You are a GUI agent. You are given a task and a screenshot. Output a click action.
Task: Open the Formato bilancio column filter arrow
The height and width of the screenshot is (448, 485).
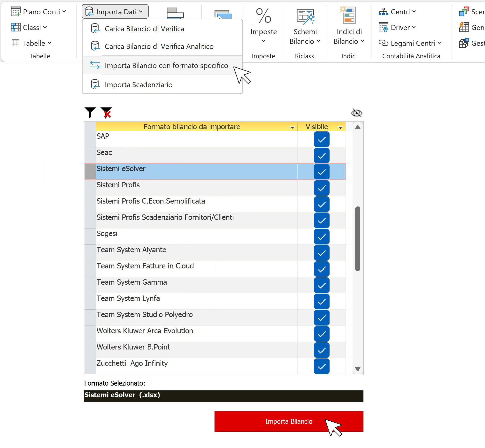292,128
